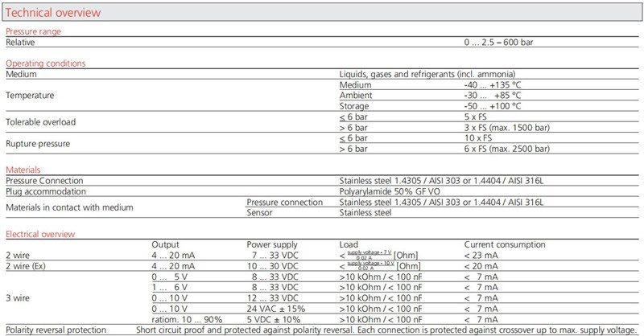Click the "Current consumption" column header
This screenshot has height=336, width=644.
point(506,244)
